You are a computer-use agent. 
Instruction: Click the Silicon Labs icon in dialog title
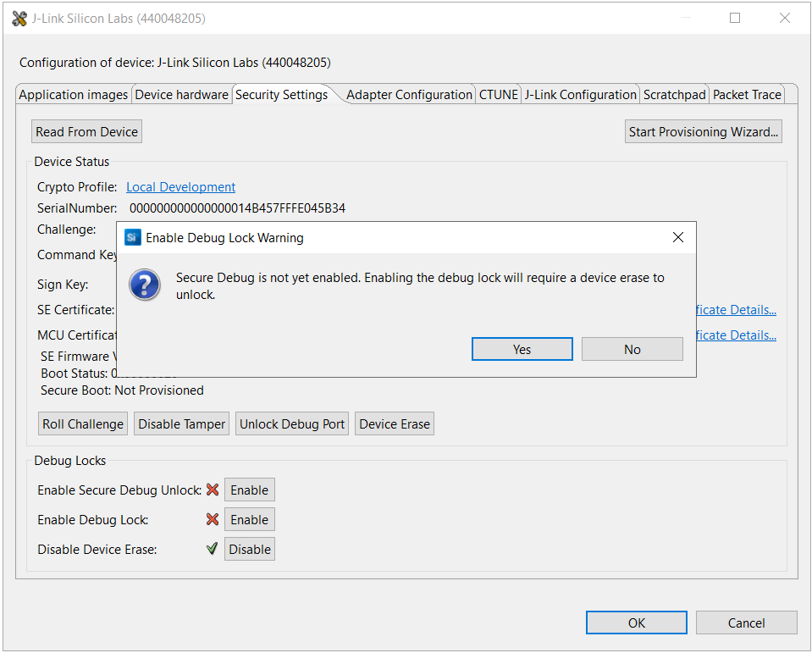[x=132, y=238]
